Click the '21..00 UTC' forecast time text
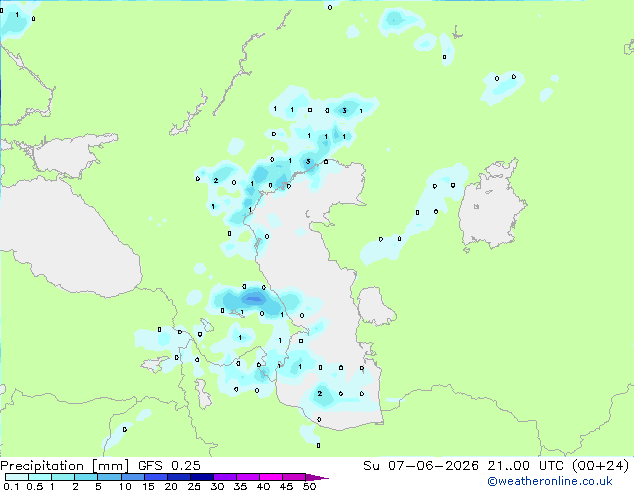634x490 pixels. tap(525, 465)
